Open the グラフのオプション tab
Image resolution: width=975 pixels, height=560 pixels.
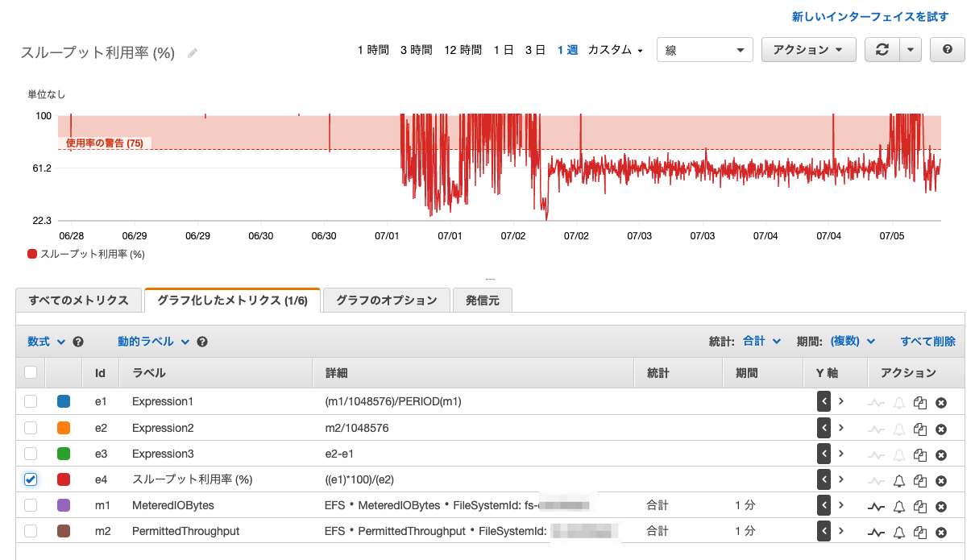tap(386, 299)
